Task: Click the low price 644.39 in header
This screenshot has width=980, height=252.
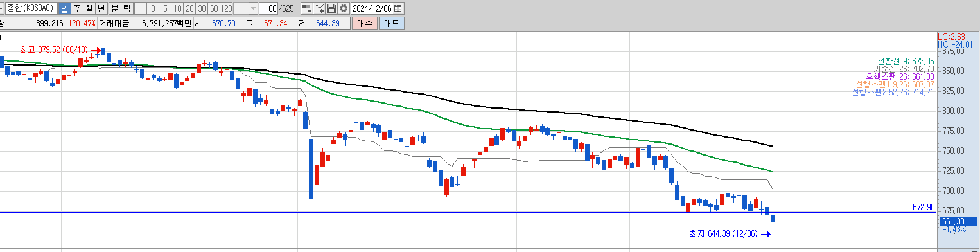Action: [328, 23]
